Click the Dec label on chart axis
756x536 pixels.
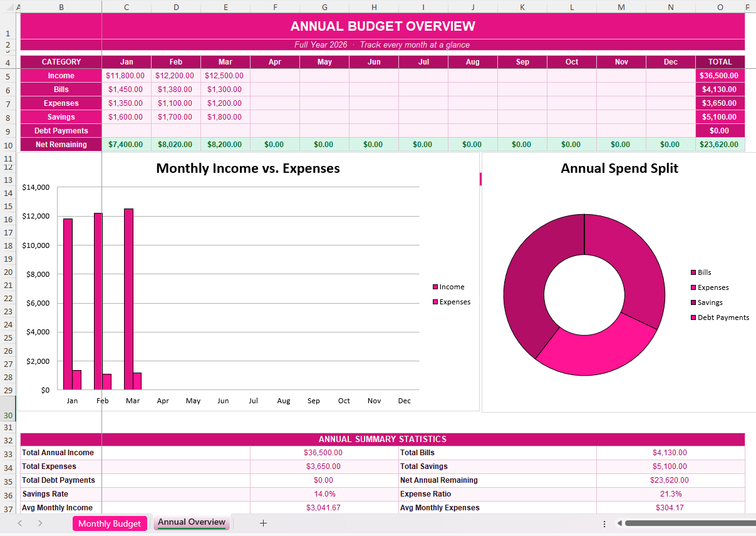click(x=404, y=401)
